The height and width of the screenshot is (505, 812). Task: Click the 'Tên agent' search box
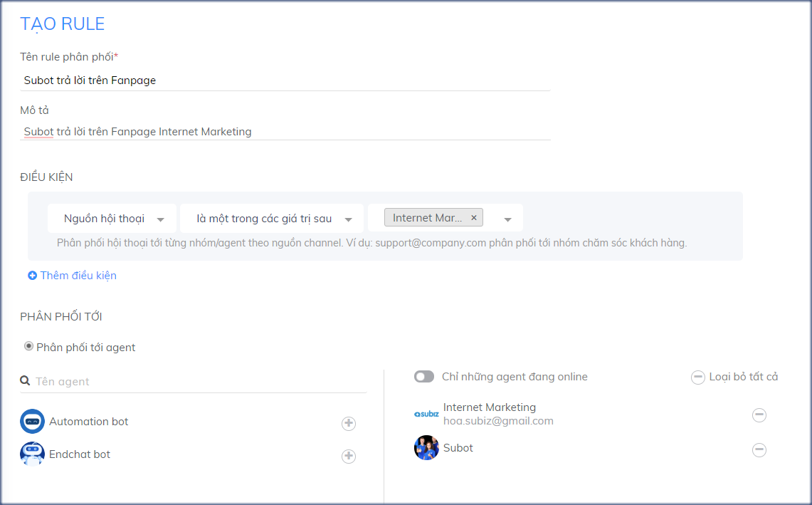(199, 382)
